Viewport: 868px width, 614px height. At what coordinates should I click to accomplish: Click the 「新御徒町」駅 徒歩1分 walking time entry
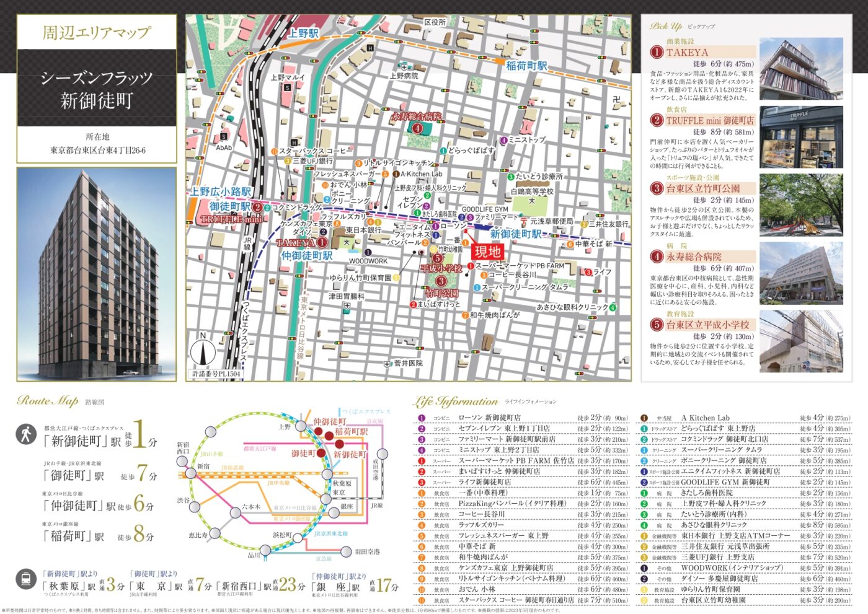click(100, 435)
